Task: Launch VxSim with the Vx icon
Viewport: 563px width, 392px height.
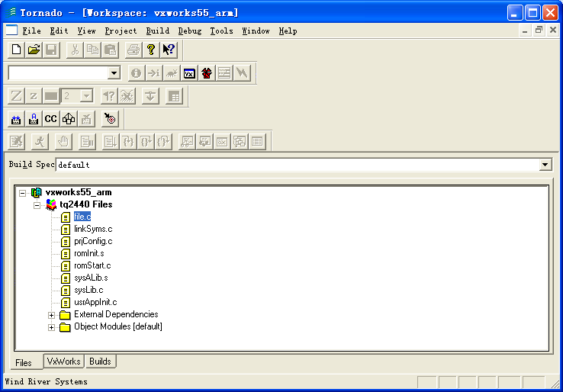Action: [x=189, y=73]
